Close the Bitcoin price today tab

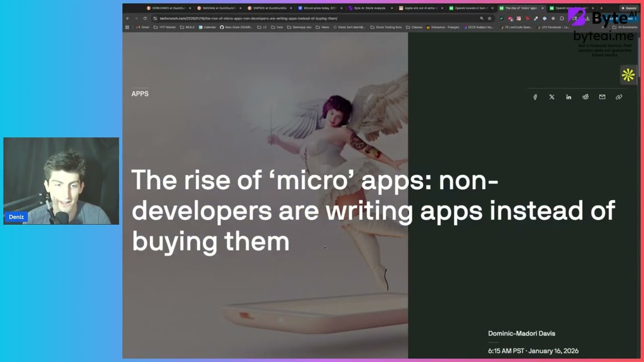coord(341,8)
